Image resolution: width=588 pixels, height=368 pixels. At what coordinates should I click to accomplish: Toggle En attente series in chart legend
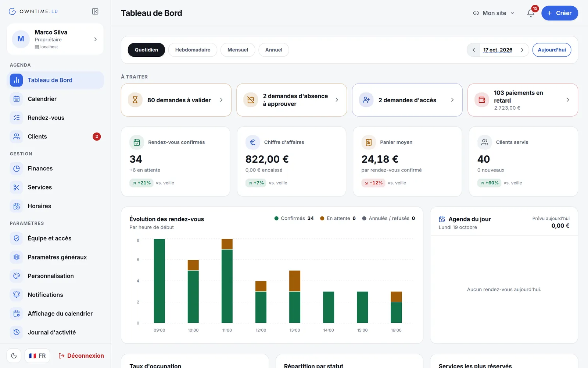[338, 218]
